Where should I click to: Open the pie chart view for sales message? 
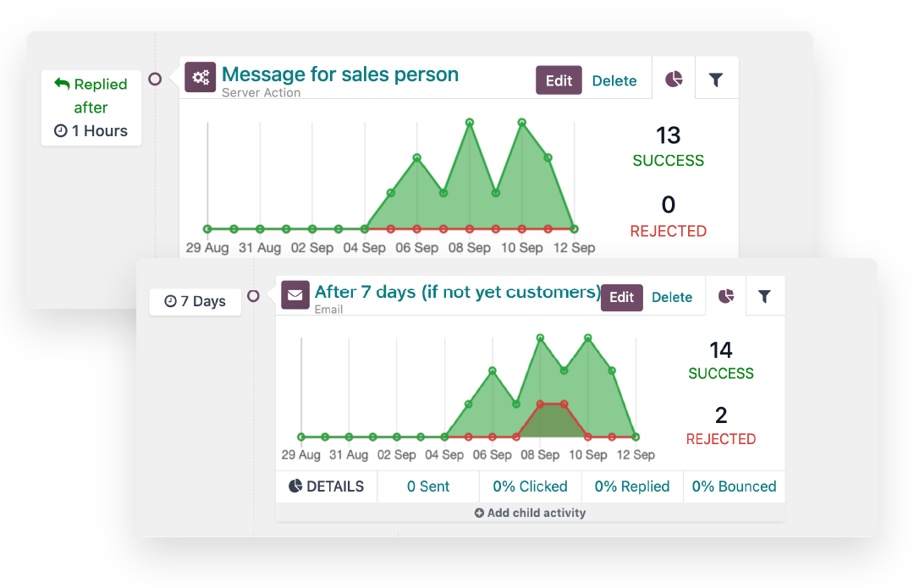tap(672, 79)
